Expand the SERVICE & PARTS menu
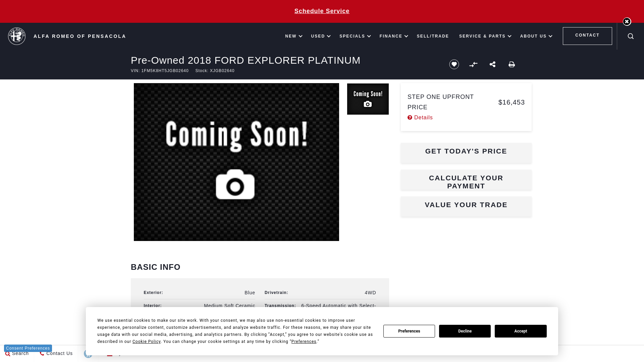644x362 pixels. point(485,36)
